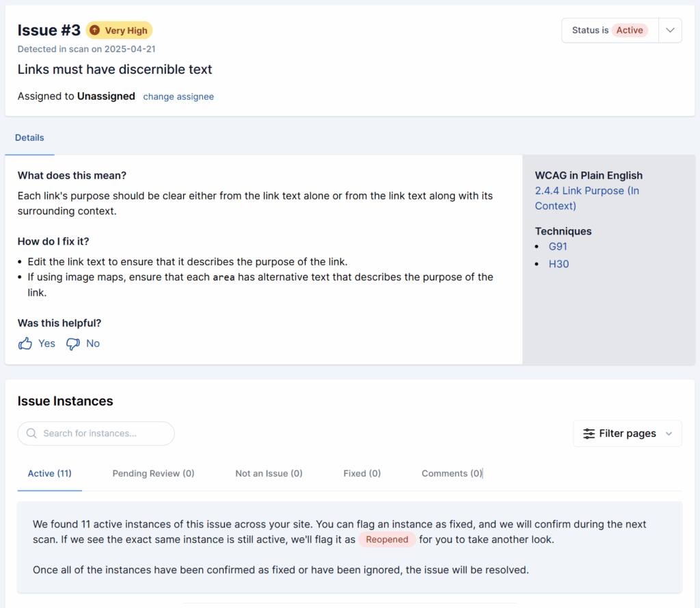This screenshot has width=700, height=608.
Task: Click the Very High severity badge
Action: 119,30
